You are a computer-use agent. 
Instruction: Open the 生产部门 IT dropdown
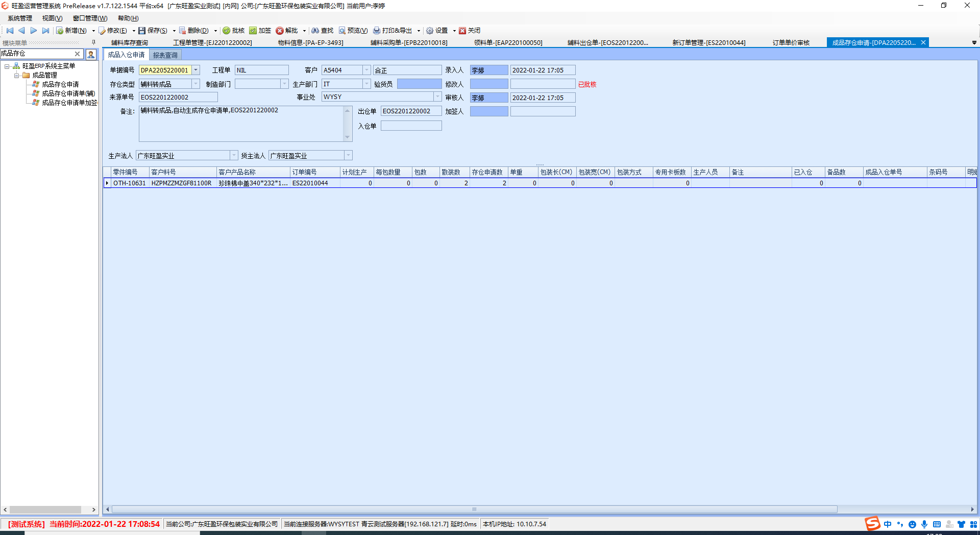pos(366,84)
